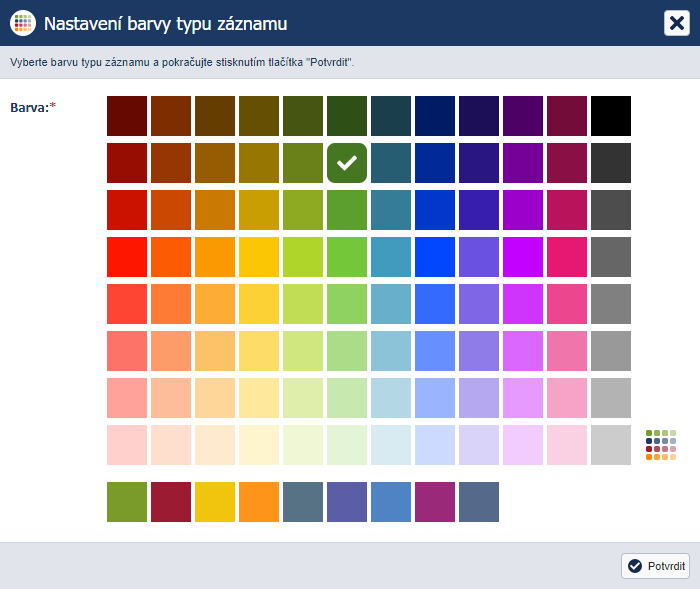This screenshot has height=589, width=700.
Task: Close the color settings dialog
Action: [x=677, y=23]
